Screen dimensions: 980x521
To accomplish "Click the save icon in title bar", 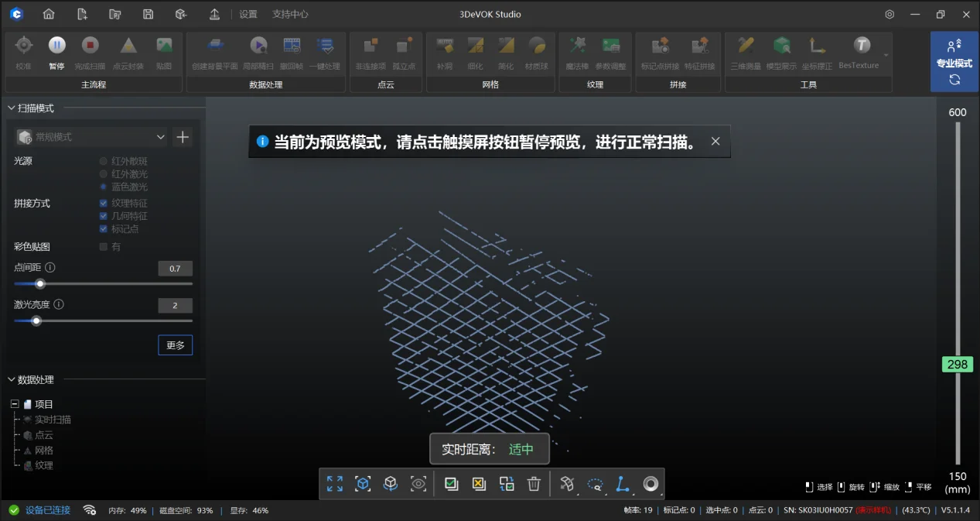I will click(x=148, y=14).
